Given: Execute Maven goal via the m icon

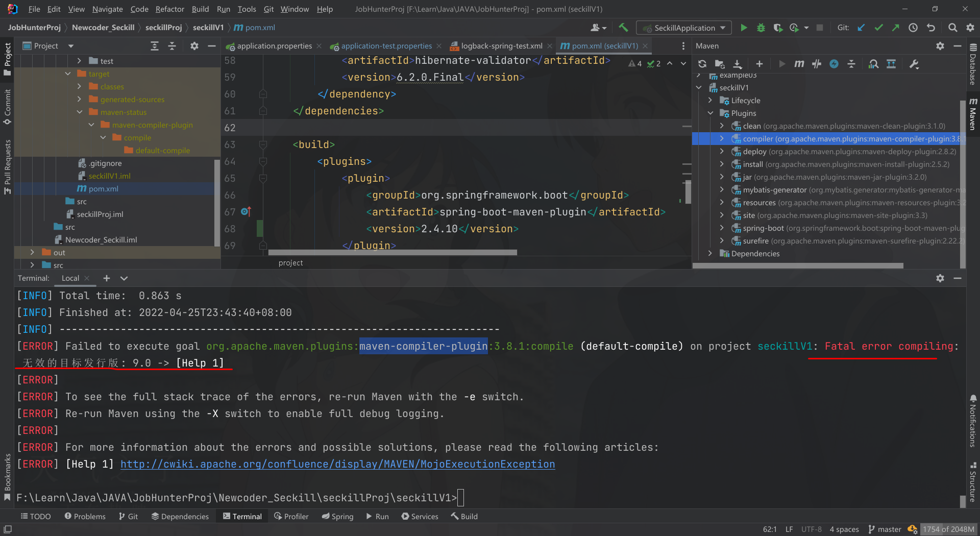Looking at the screenshot, I should coord(799,64).
